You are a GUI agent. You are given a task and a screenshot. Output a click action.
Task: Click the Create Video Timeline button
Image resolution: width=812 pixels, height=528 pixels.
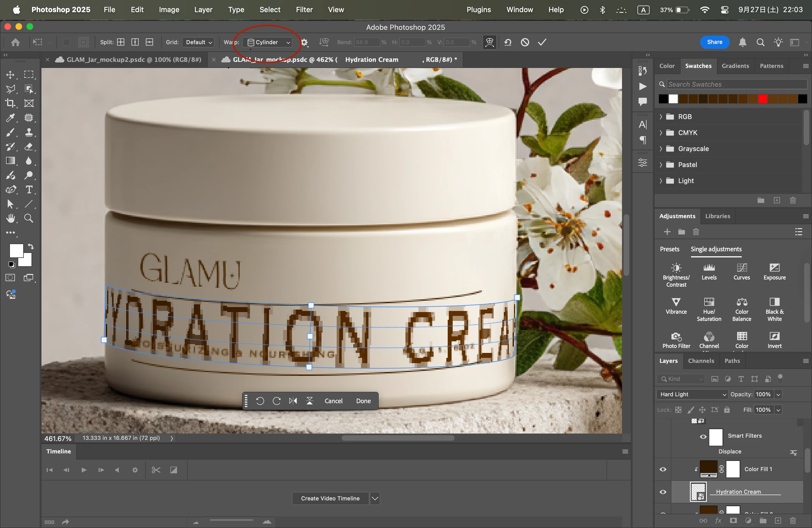[330, 498]
